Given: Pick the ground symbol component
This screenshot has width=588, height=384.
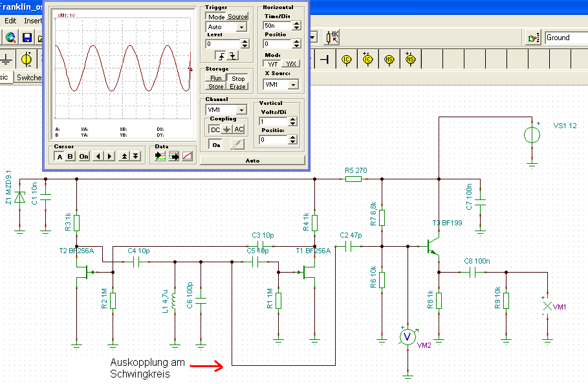Looking at the screenshot, I should coord(6,60).
